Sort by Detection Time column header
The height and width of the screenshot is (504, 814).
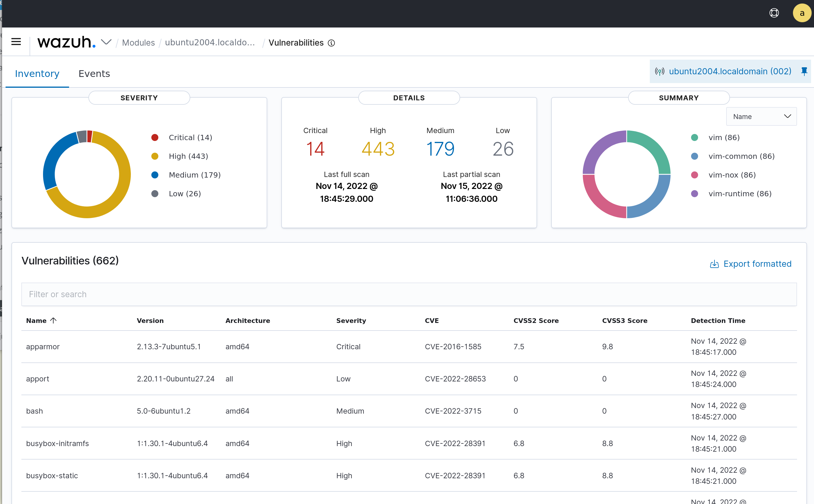click(x=718, y=320)
